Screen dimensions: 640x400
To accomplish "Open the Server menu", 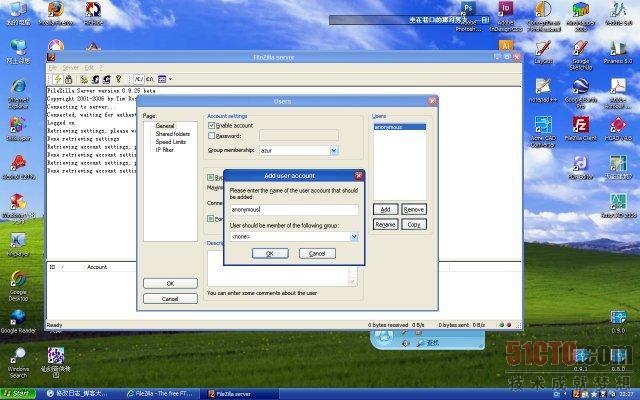I will point(70,67).
